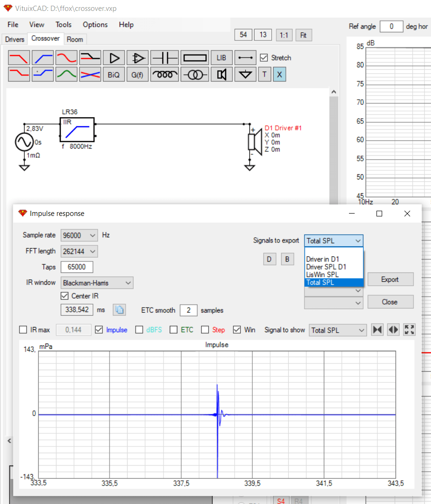Select the wire connection tool
Screen dimensions: 431x504
(x=245, y=58)
